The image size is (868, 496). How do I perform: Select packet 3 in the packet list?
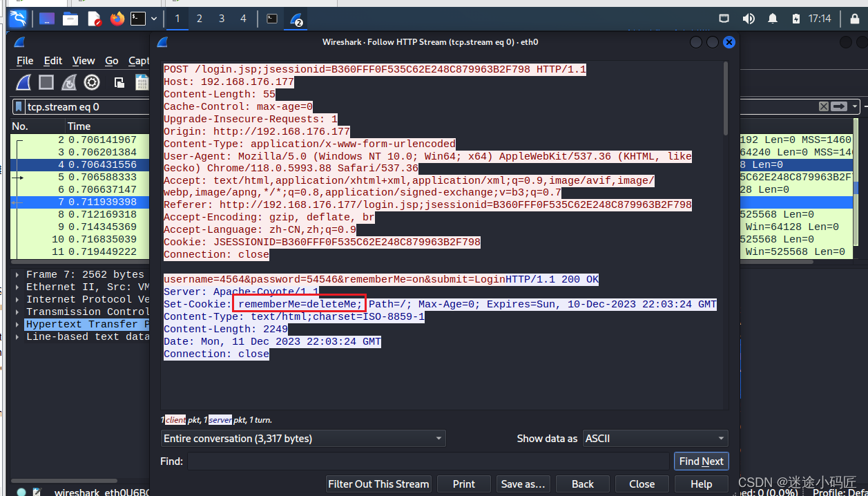(x=79, y=152)
